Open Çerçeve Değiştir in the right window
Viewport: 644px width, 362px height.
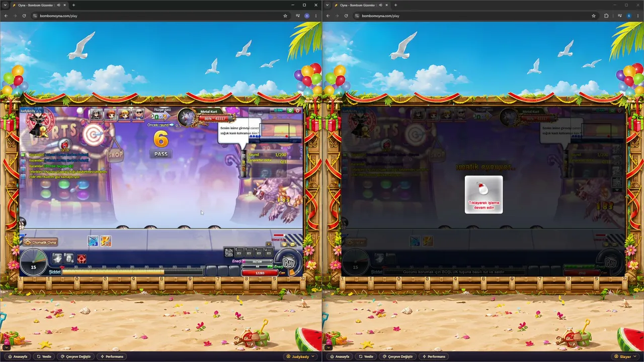click(x=397, y=356)
